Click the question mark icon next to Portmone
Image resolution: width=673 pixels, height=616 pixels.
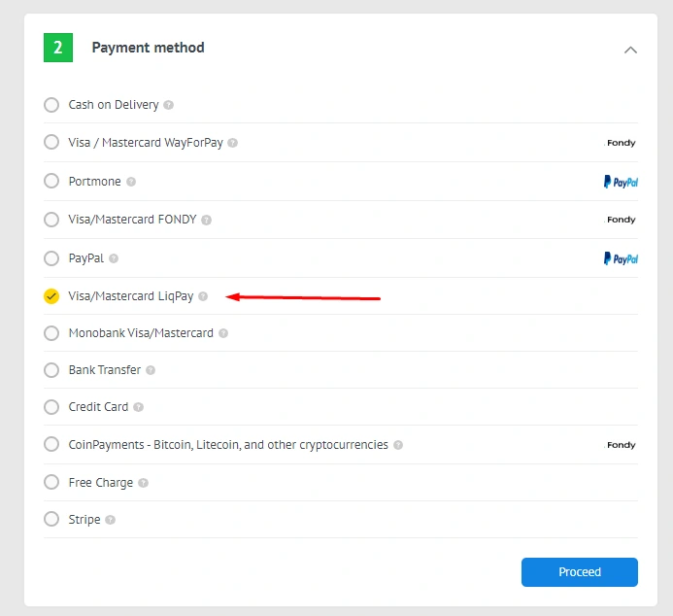(131, 182)
